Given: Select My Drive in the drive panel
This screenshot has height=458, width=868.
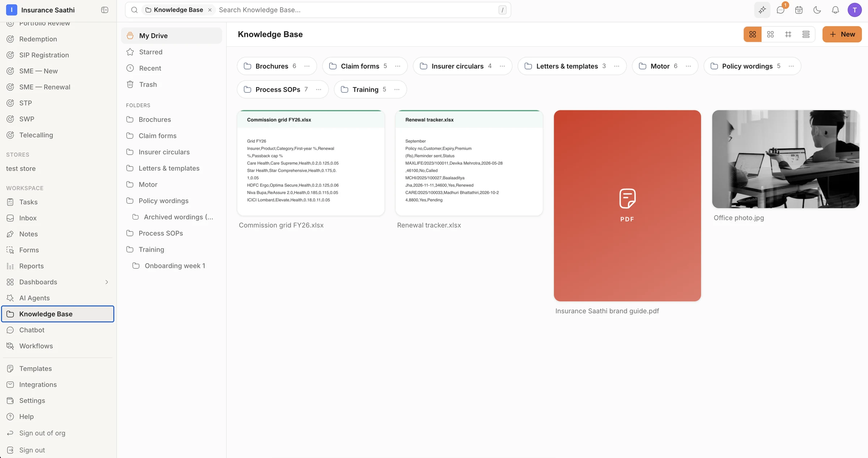Looking at the screenshot, I should tap(171, 36).
